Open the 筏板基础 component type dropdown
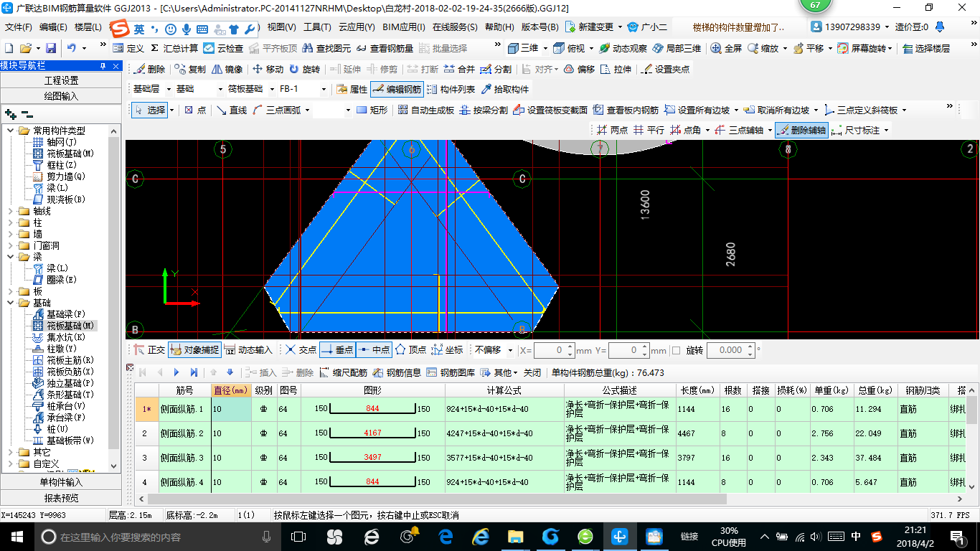 tap(272, 90)
